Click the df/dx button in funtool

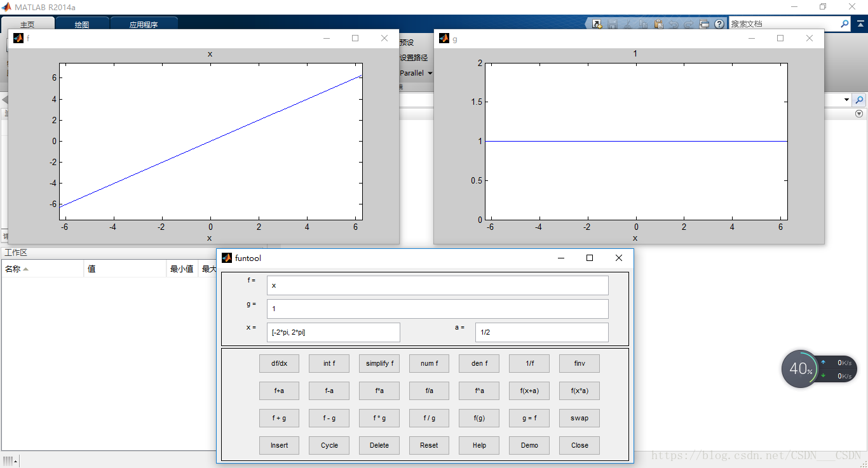pyautogui.click(x=280, y=364)
